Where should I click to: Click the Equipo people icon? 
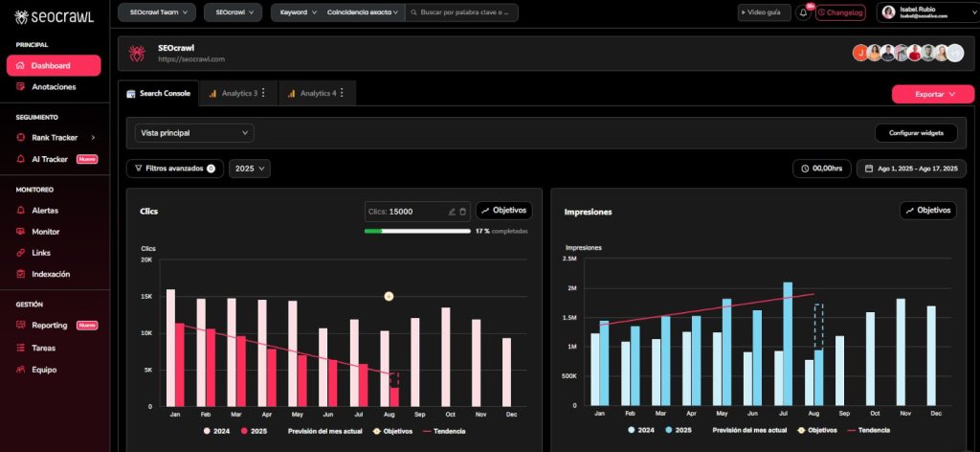pyautogui.click(x=21, y=370)
